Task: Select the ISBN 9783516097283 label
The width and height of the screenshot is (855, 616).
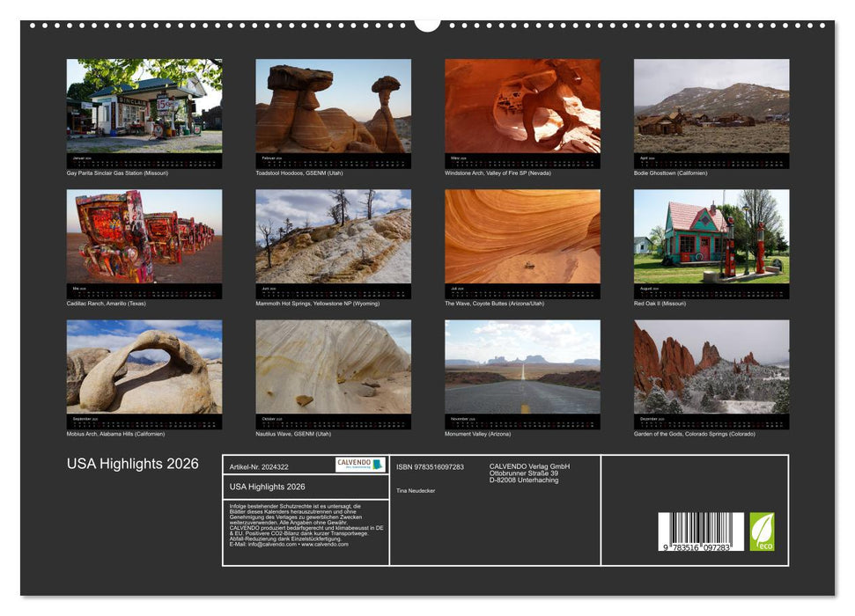Action: point(430,466)
